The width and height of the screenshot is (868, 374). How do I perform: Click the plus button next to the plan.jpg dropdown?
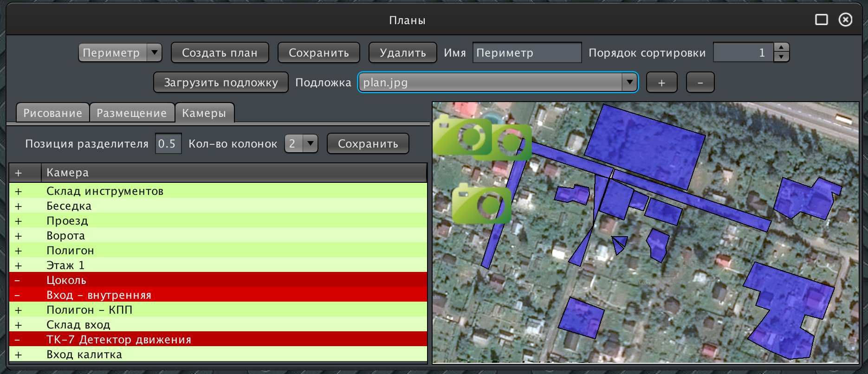661,83
